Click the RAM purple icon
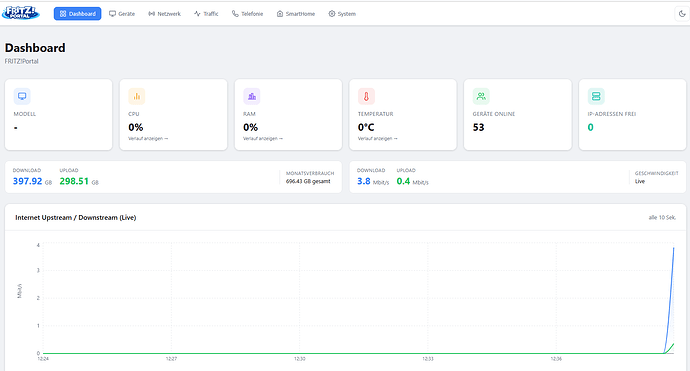 [252, 96]
